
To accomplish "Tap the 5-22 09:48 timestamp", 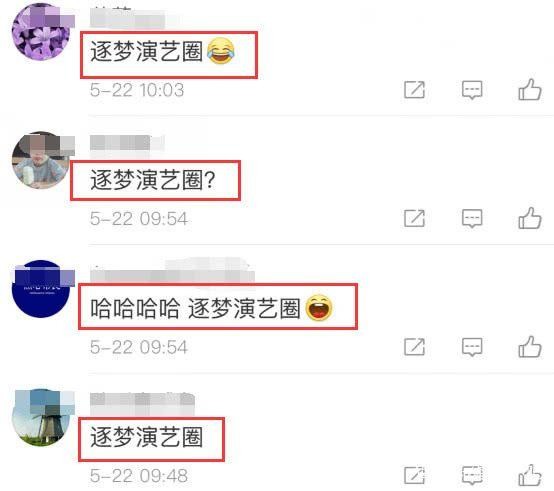I will coord(138,475).
